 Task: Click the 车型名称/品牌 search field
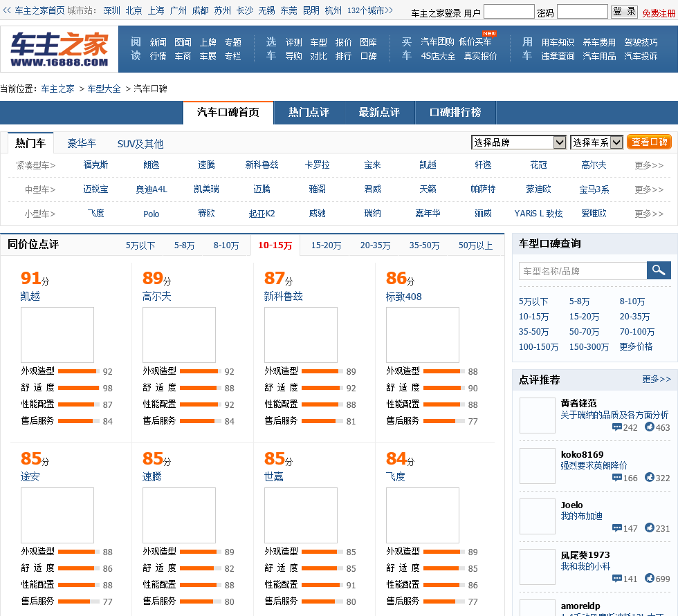tap(583, 271)
